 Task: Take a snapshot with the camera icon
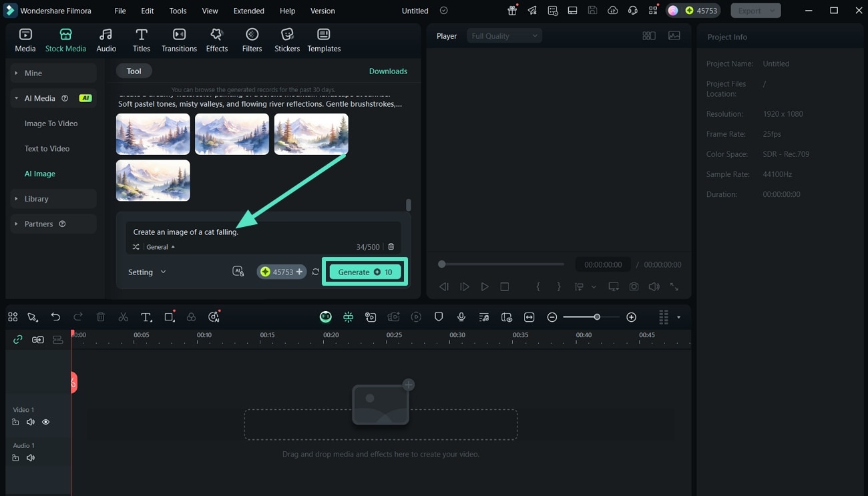(634, 286)
